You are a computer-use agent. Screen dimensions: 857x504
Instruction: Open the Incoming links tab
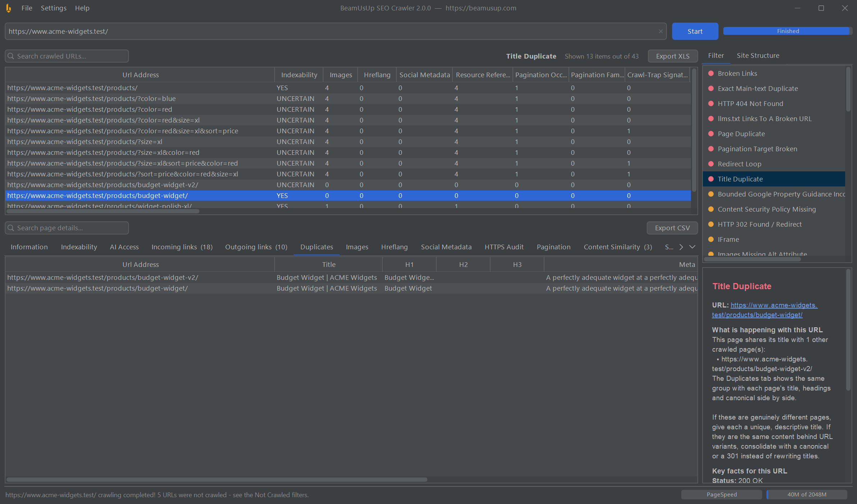[x=182, y=247]
